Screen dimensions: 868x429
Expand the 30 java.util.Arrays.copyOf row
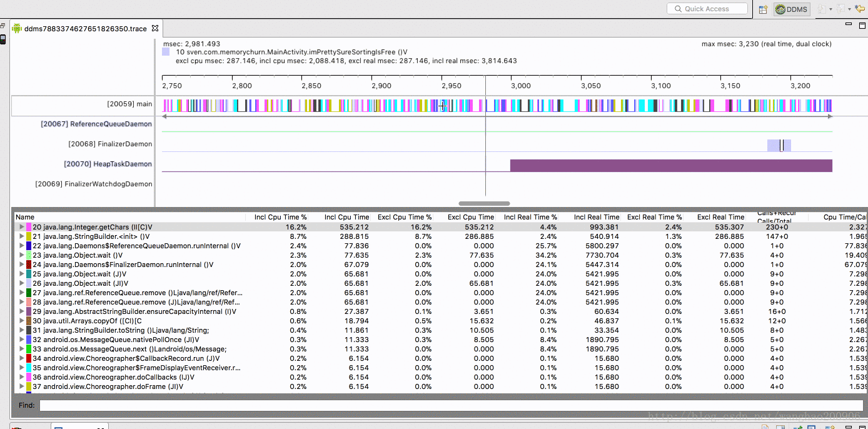tap(21, 321)
